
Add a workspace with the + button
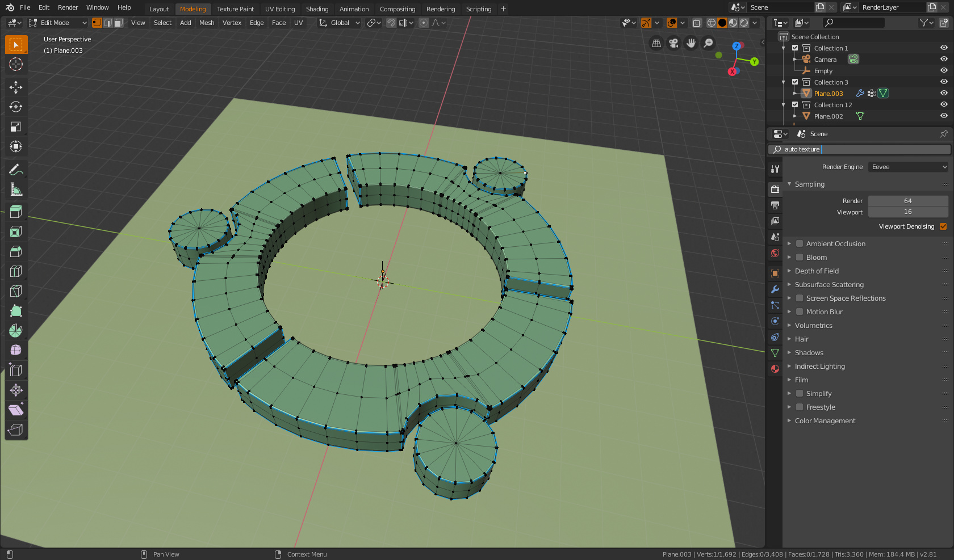(x=503, y=9)
